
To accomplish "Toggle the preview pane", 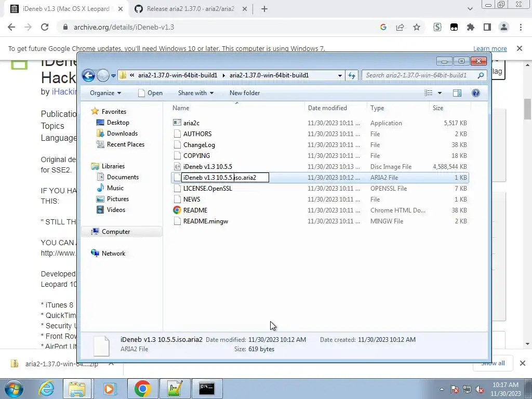I will click(x=457, y=93).
